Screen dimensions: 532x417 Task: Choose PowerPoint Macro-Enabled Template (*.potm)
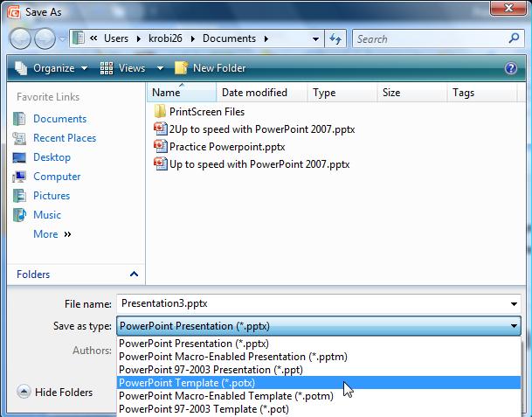319,396
